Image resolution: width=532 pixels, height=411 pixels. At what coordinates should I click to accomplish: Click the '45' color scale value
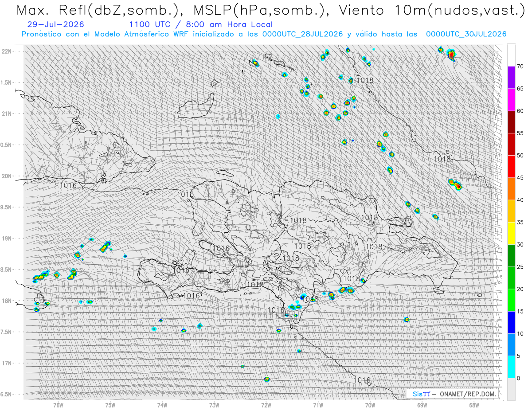click(x=520, y=178)
